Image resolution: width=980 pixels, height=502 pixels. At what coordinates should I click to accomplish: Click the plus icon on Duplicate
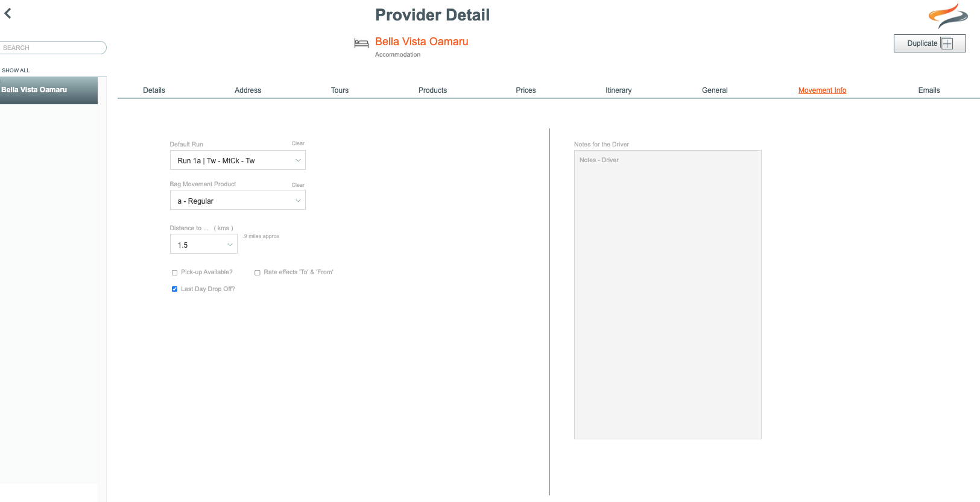[x=947, y=43]
